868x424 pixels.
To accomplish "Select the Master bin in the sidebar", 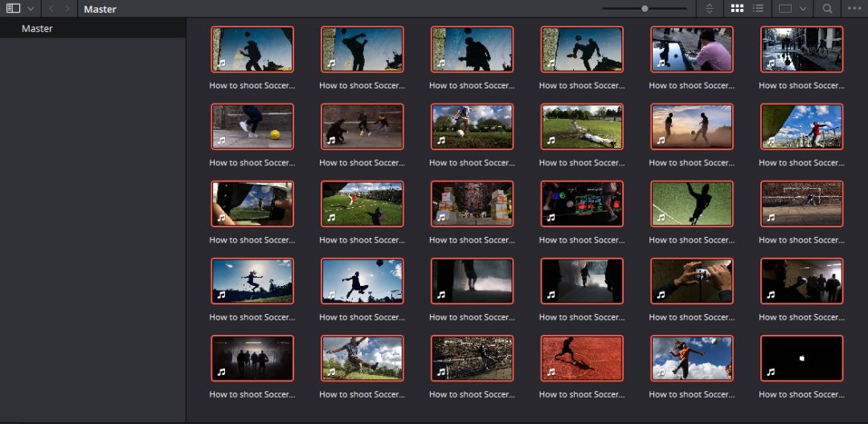I will (x=93, y=28).
